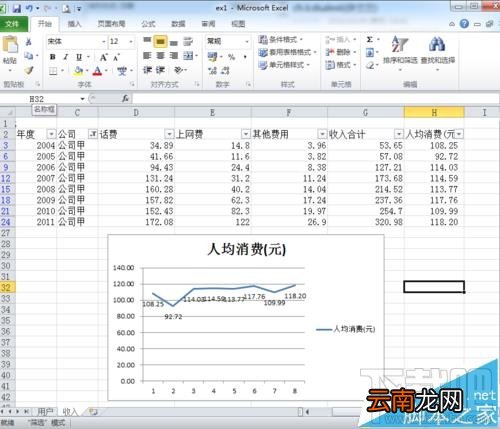Open the 文件 File tab
This screenshot has width=500, height=429.
(13, 24)
